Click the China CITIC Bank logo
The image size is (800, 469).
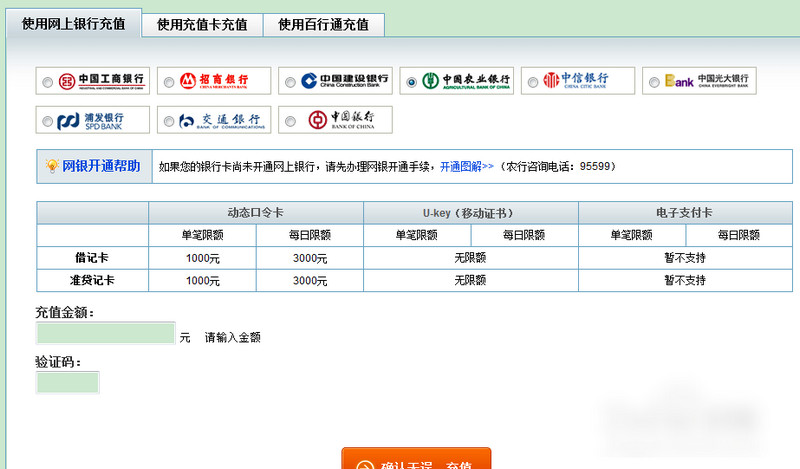588,81
